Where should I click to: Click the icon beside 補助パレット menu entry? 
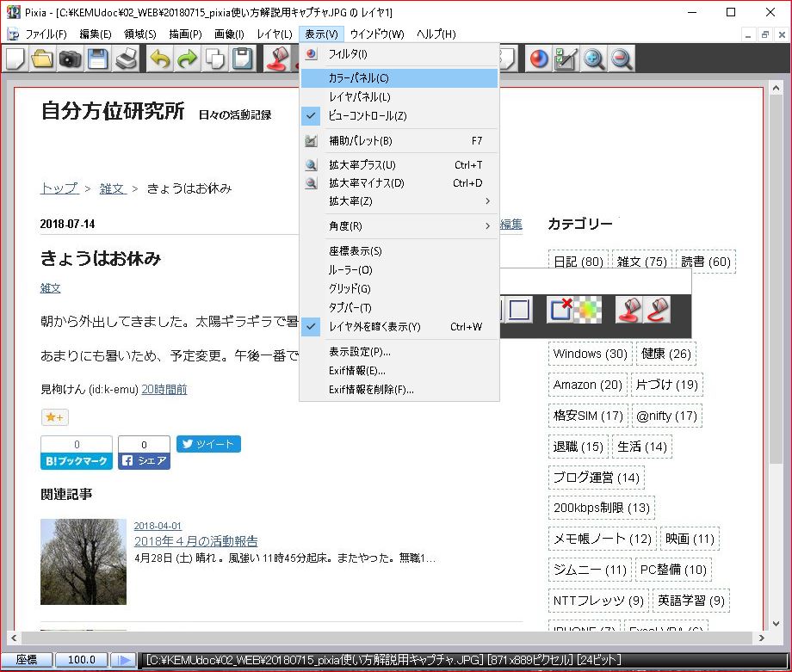pos(311,141)
